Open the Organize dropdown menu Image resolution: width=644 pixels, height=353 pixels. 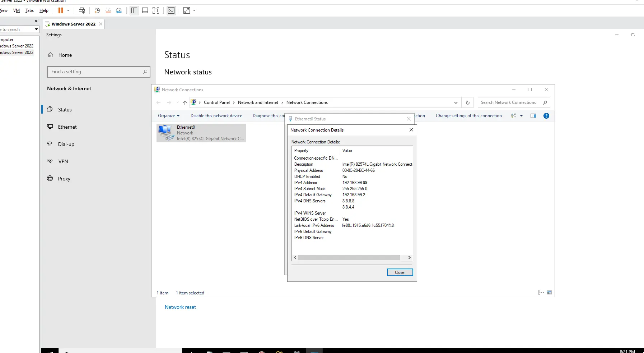(169, 116)
